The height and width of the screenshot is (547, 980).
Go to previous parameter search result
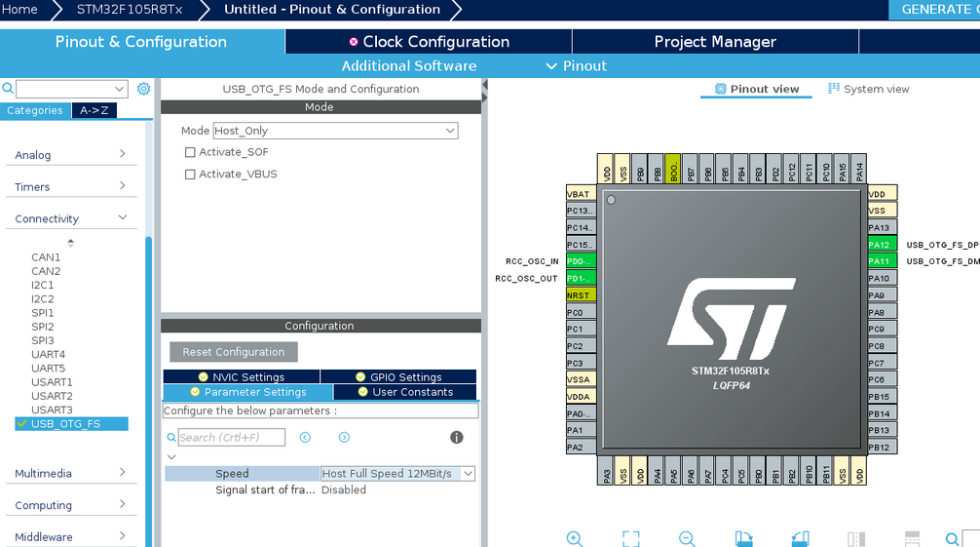tap(305, 438)
